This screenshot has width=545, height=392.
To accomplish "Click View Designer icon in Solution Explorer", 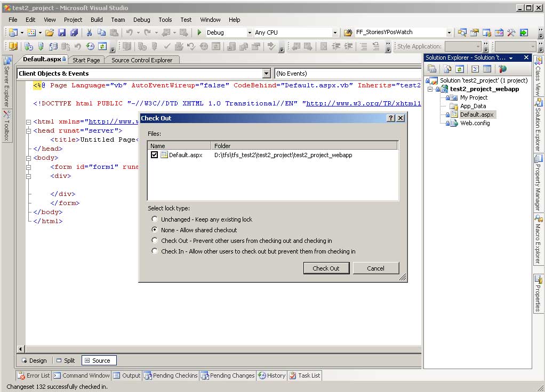I will 487,69.
